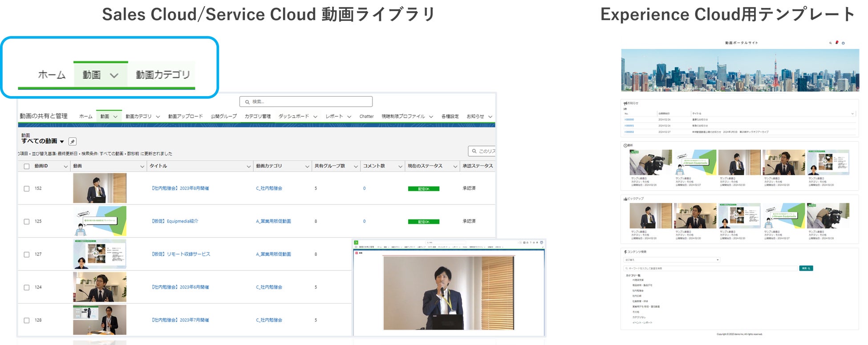The height and width of the screenshot is (345, 868).
Task: Open 【販促】Equipmedia紹介 title link
Action: click(x=174, y=221)
